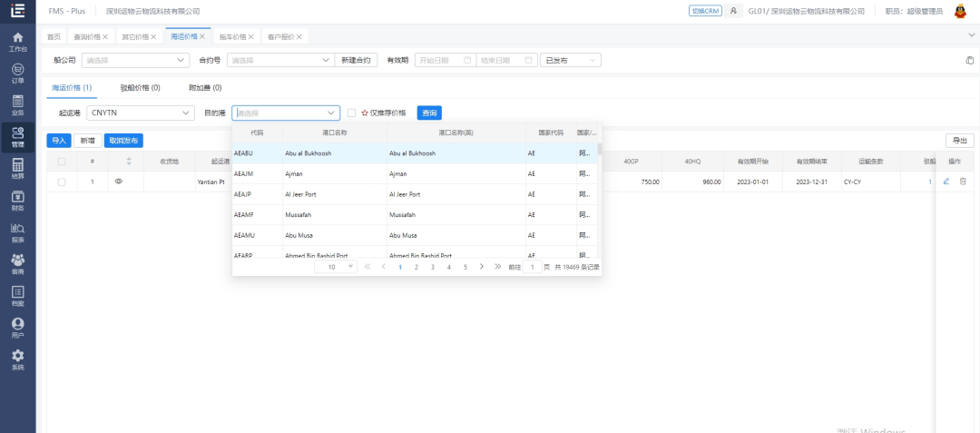Enable the 仅推荐价格 checkbox
This screenshot has width=980, height=433.
[x=351, y=113]
